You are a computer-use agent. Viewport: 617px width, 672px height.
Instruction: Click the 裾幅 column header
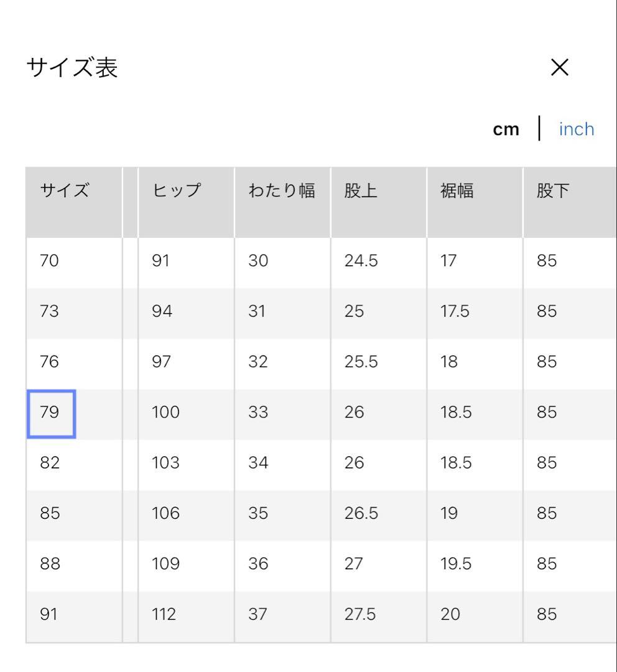coord(456,190)
